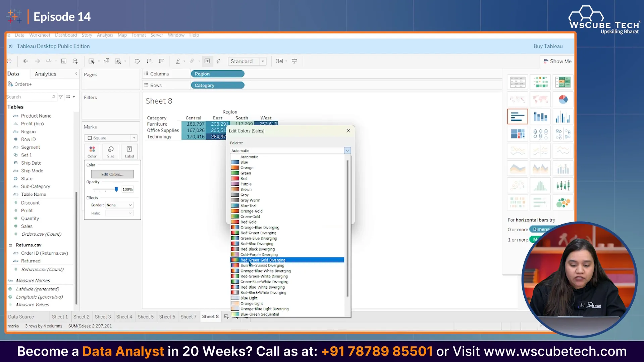Click the undo back arrow in toolbar

(25, 61)
